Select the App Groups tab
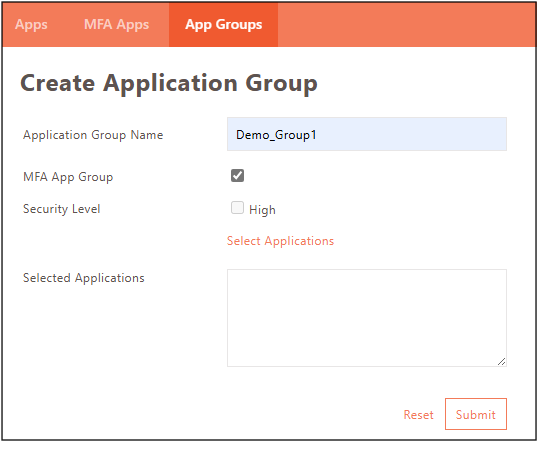The image size is (537, 453). [223, 25]
